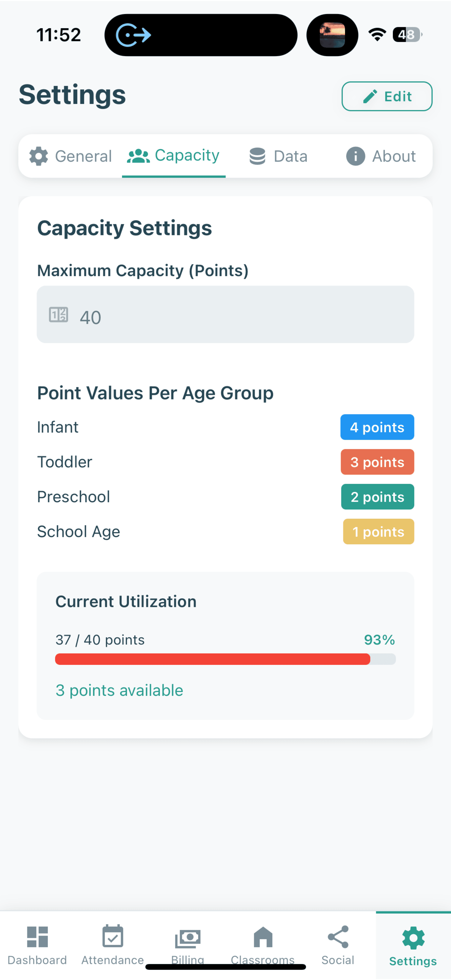Screen dimensions: 451x980
Task: Tap the 3 points available text
Action: (x=119, y=690)
